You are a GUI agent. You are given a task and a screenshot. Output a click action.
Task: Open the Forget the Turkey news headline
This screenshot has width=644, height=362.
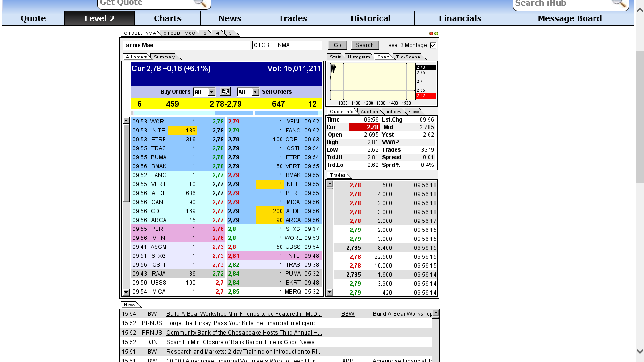coord(243,323)
